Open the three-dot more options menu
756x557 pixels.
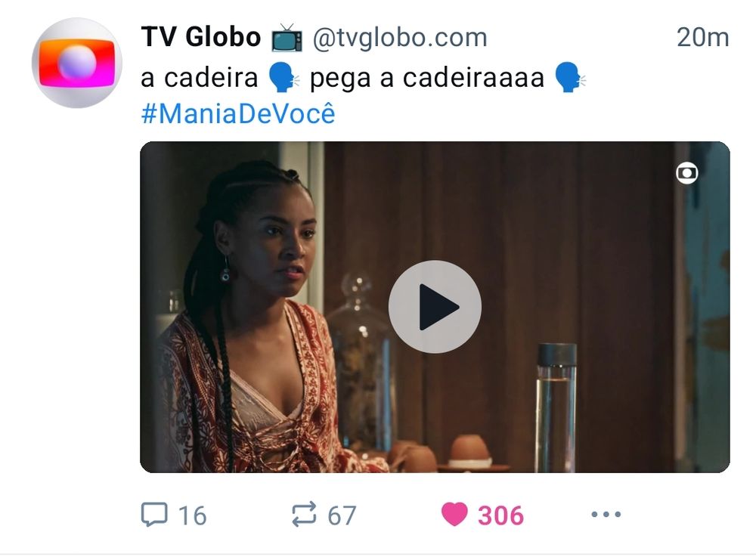tap(606, 514)
